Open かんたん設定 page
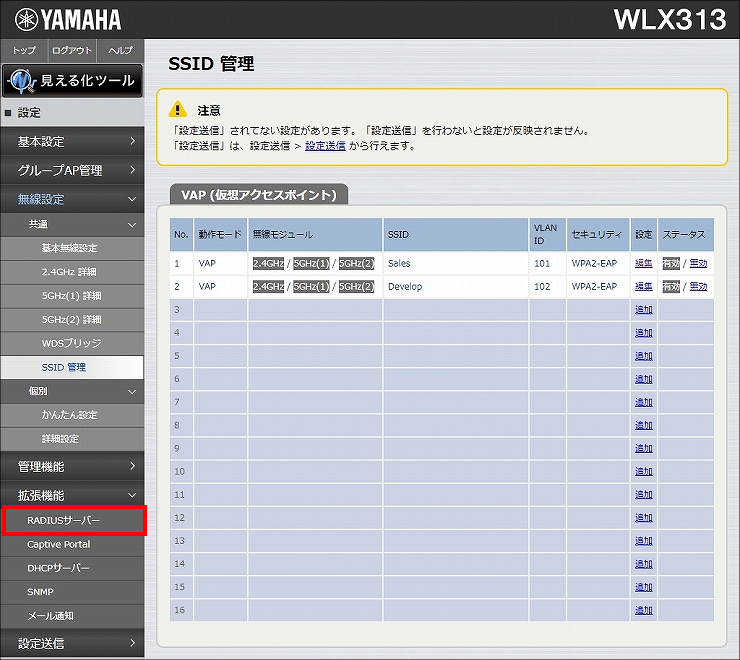Image resolution: width=740 pixels, height=660 pixels. [72, 415]
